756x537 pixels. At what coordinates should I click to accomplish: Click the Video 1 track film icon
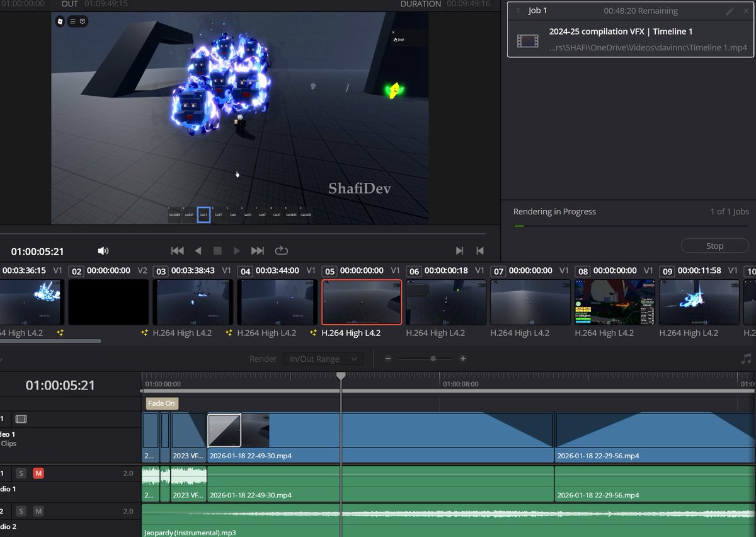click(21, 419)
